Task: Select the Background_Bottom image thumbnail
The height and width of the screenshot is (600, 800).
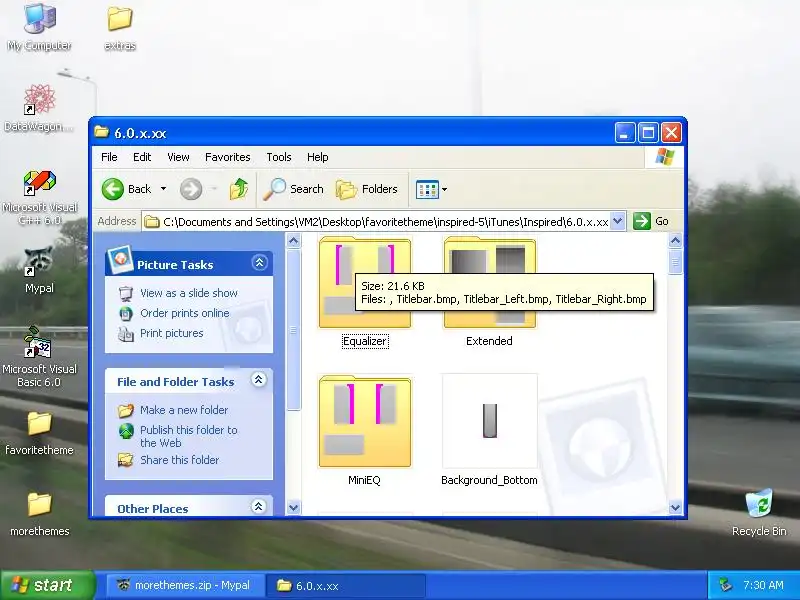Action: coord(489,421)
